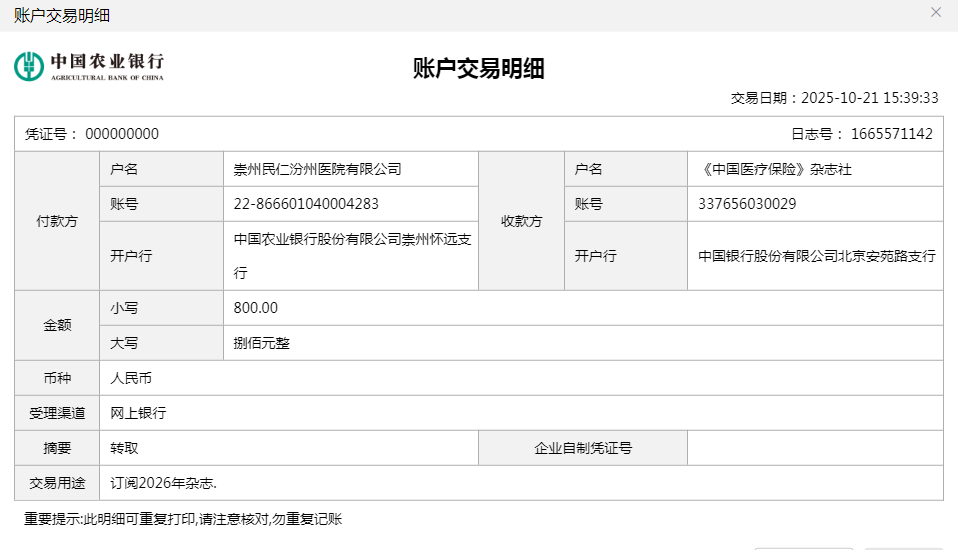Click the purpose text 订阅2026年杂志

(x=164, y=483)
